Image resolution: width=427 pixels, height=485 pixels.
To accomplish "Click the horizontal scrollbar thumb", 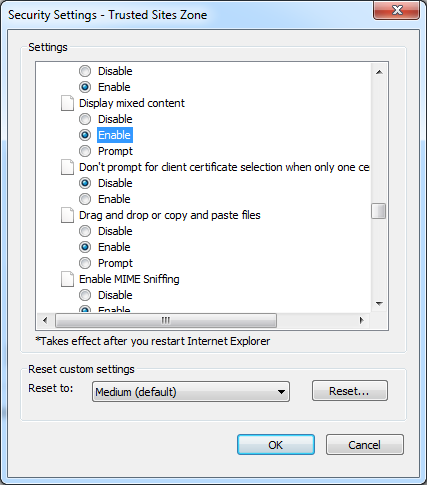I will point(166,321).
